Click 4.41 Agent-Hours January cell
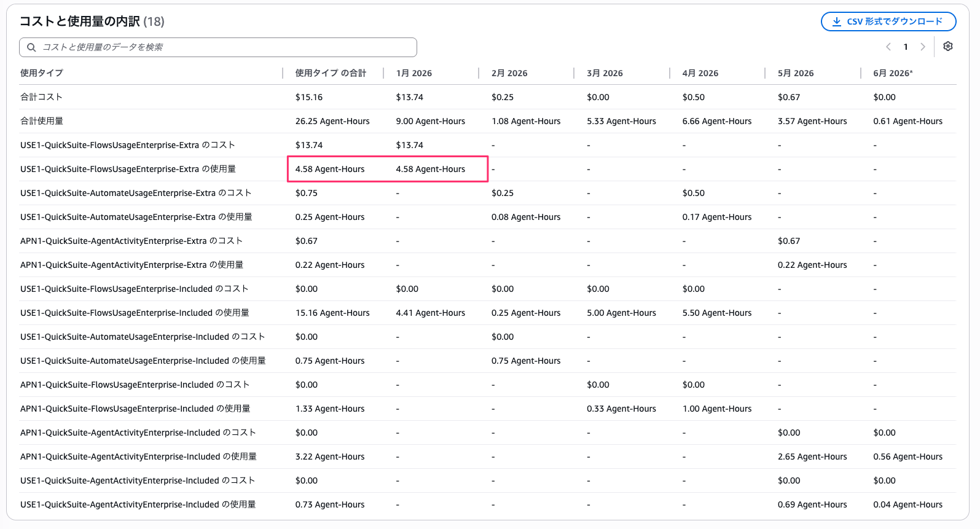 (x=431, y=313)
